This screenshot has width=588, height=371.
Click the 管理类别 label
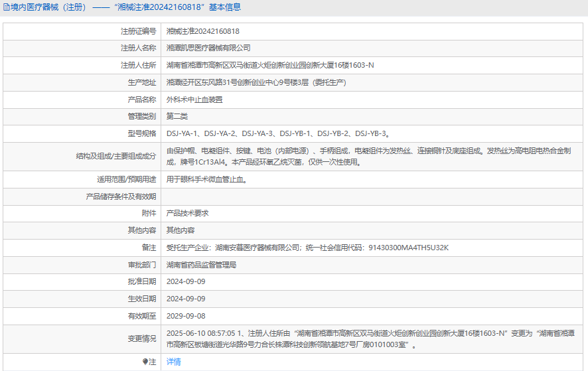(x=142, y=116)
